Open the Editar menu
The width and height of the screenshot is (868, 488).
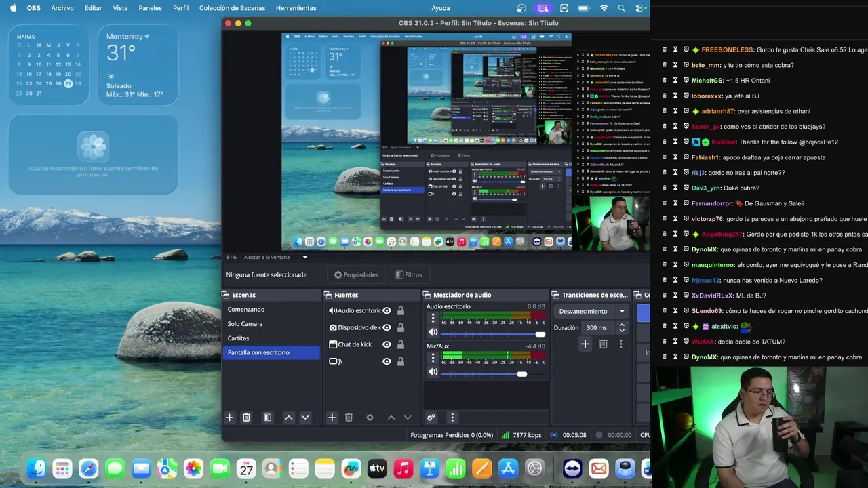tap(93, 8)
